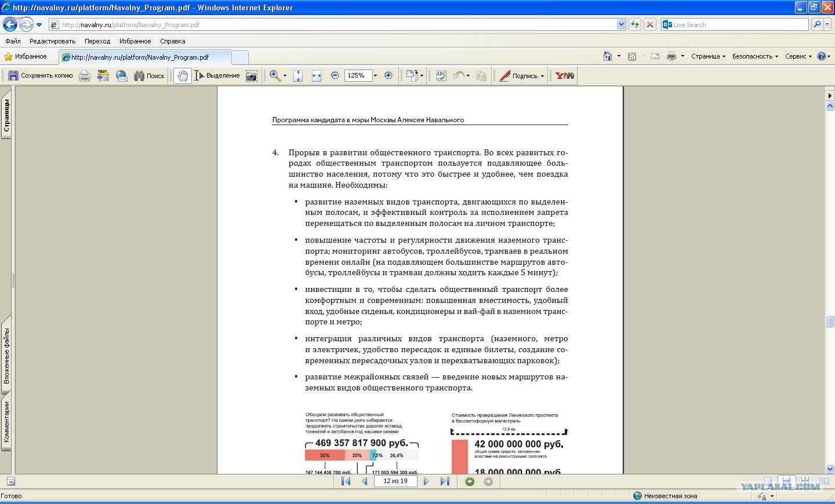This screenshot has width=835, height=504.
Task: Go to previous page of PDF
Action: (x=365, y=481)
